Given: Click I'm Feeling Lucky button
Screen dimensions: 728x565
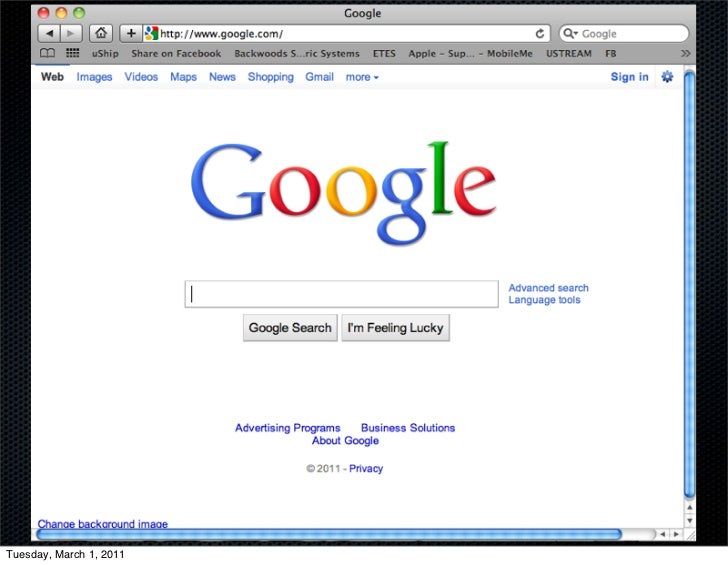Looking at the screenshot, I should [396, 328].
